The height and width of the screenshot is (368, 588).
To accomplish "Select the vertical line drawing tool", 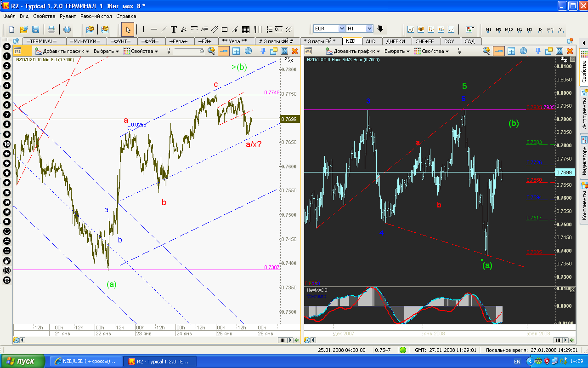I will pyautogui.click(x=143, y=29).
